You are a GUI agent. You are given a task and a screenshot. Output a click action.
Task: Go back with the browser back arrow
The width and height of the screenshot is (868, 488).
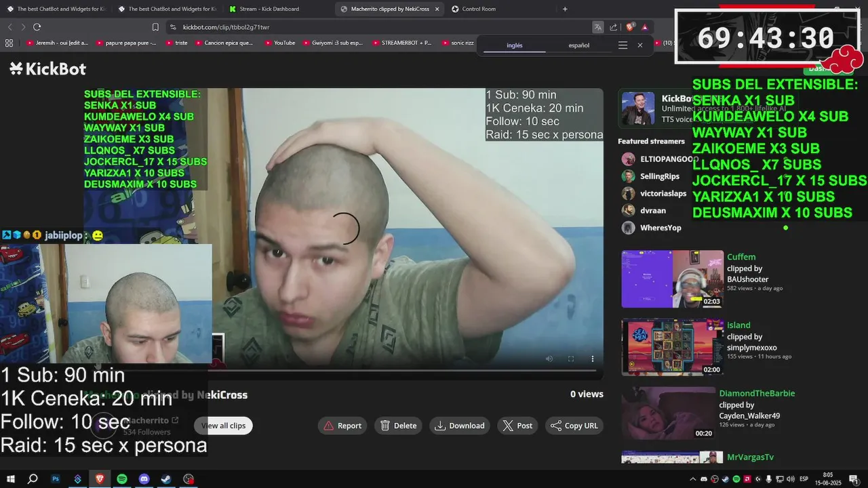point(10,27)
